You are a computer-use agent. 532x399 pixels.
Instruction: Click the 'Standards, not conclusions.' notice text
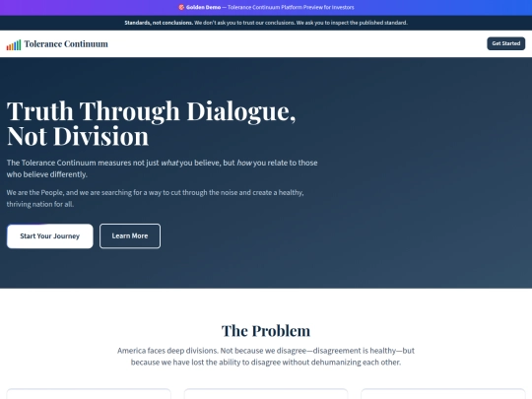click(266, 23)
